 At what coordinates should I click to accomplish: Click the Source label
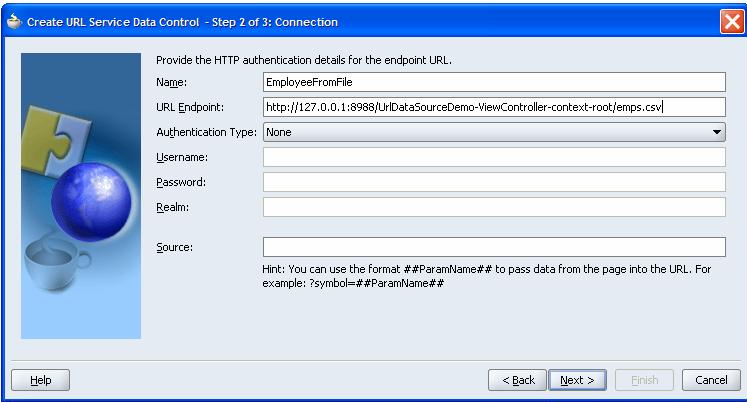click(x=175, y=247)
